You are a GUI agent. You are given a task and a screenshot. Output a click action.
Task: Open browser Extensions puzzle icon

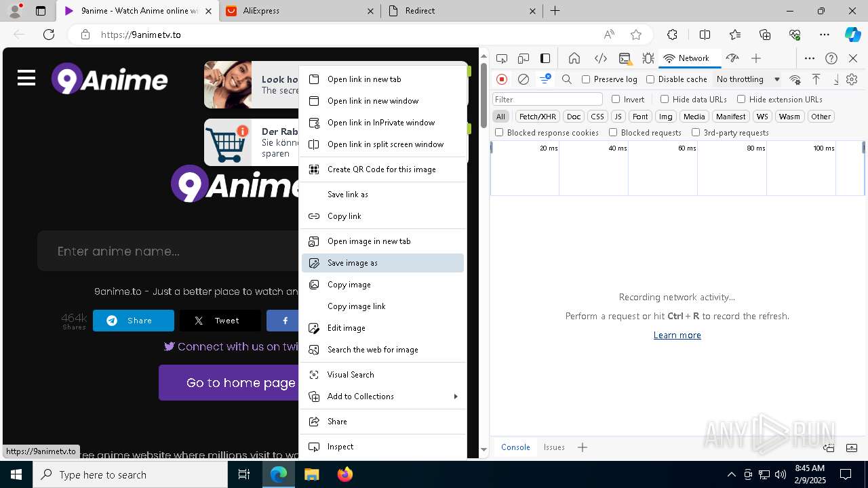(672, 35)
